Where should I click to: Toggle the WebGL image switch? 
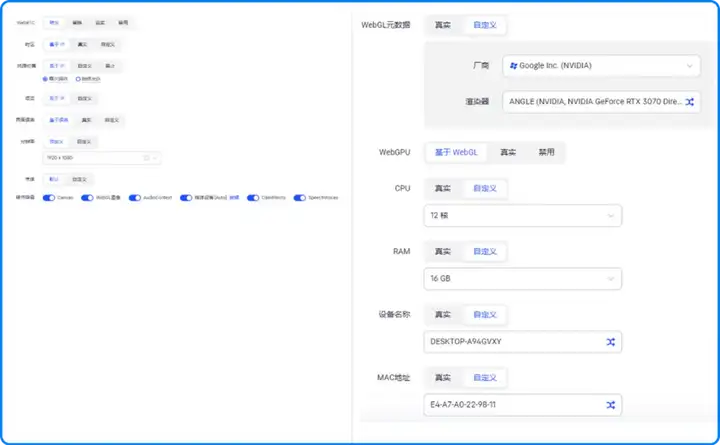coord(88,198)
